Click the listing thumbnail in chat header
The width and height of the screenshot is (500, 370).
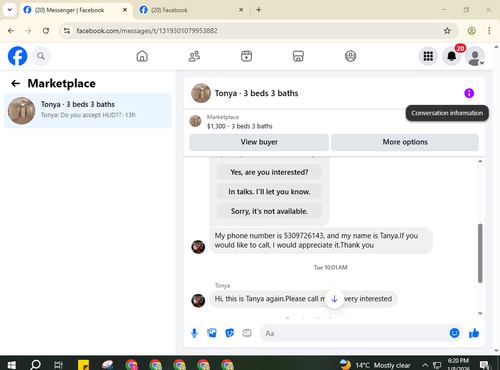coord(201,93)
